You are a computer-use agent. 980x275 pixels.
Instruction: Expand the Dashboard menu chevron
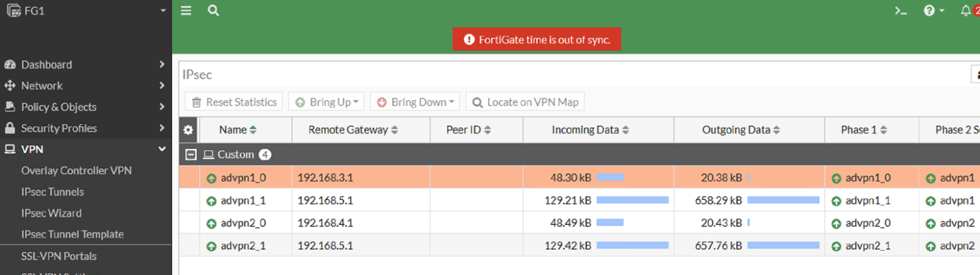coord(162,64)
